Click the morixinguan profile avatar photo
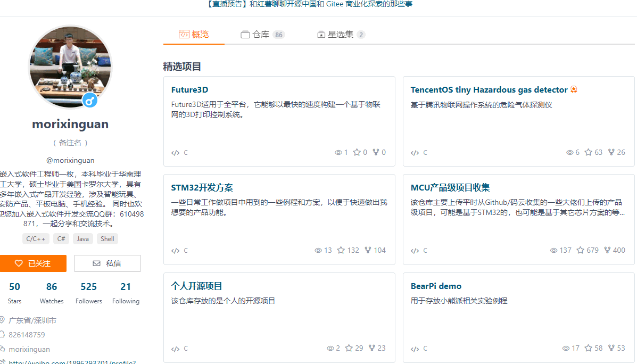This screenshot has width=637, height=364. 69,67
